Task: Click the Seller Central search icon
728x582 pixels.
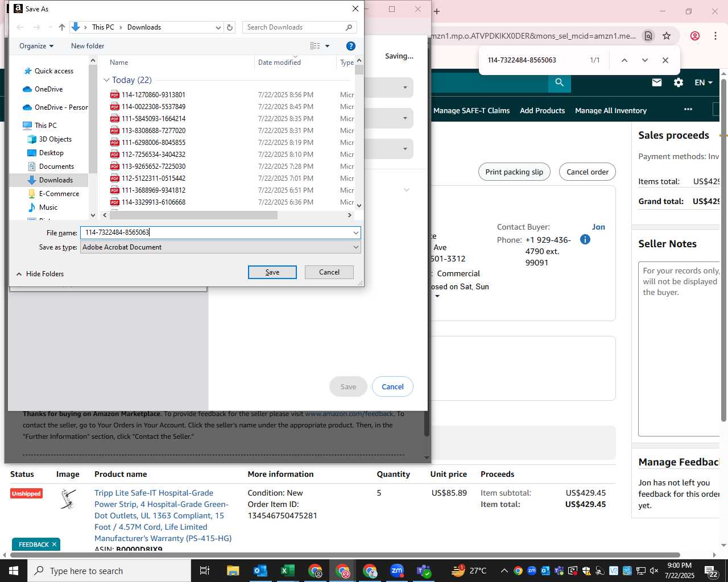Action: 560,83
